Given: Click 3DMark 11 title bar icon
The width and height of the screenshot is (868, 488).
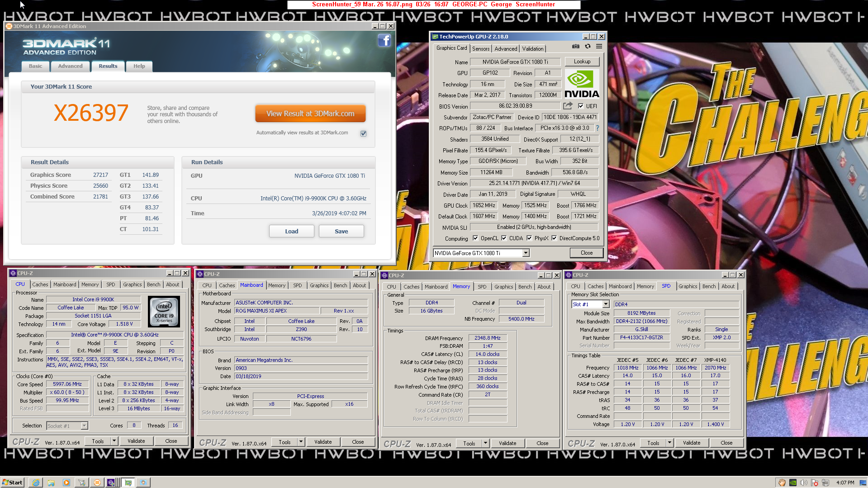Looking at the screenshot, I should point(9,26).
